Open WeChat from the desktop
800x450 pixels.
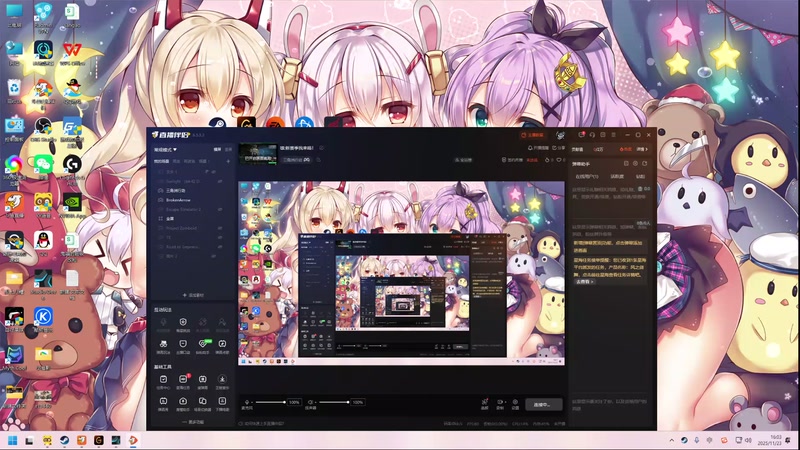click(43, 167)
